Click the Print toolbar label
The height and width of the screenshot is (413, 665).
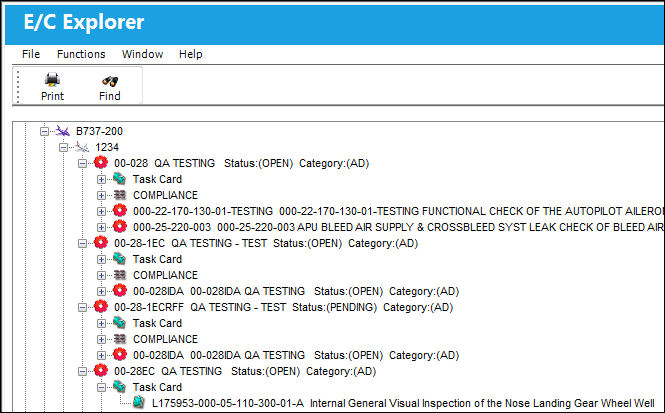click(x=52, y=96)
